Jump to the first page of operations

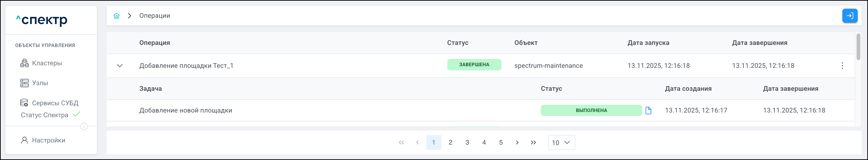(x=401, y=142)
